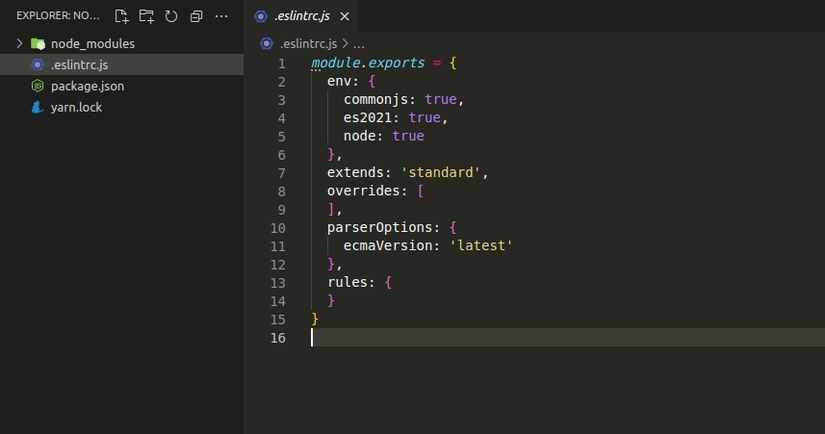Click the 'extends' key on line 7
Image resolution: width=825 pixels, height=434 pixels.
point(356,173)
